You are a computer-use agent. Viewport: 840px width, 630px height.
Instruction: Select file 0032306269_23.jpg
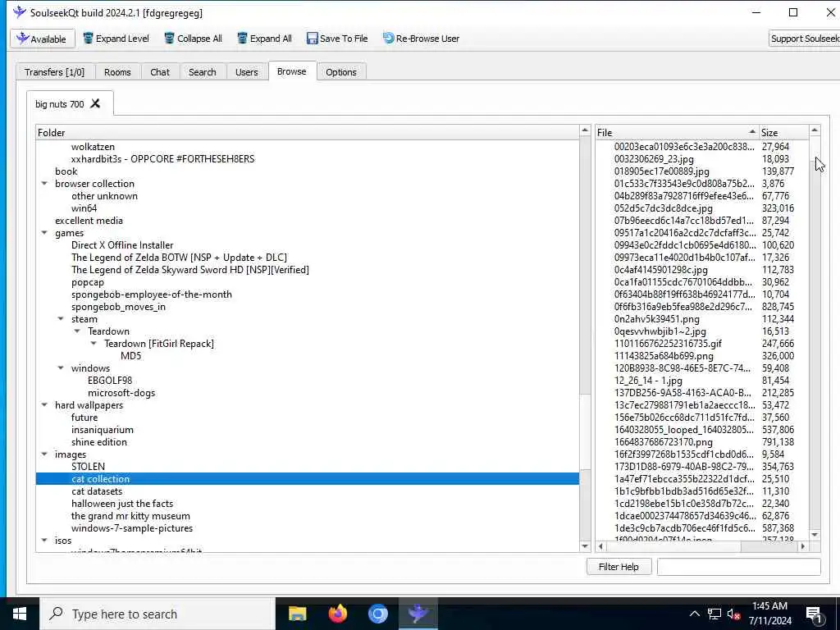point(654,159)
